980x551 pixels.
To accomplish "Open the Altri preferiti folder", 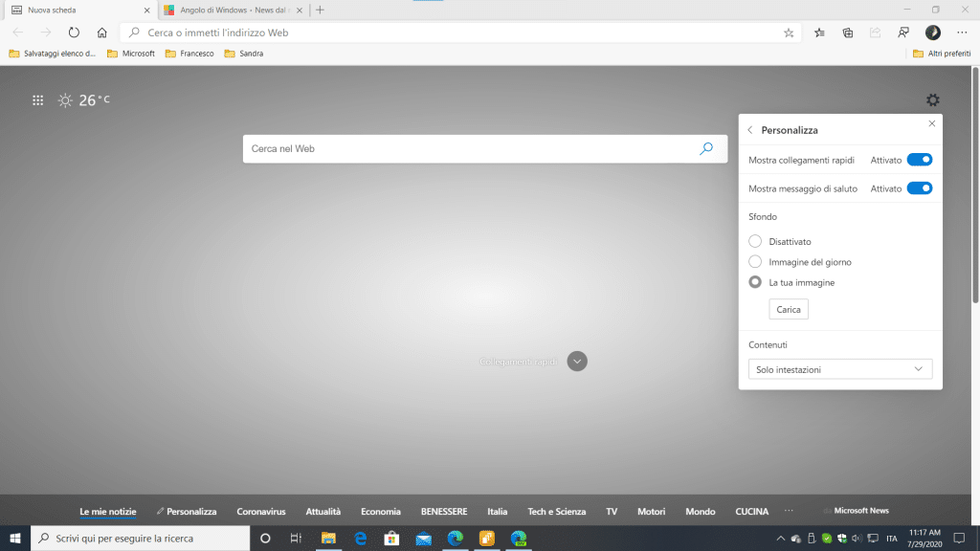I will [943, 54].
